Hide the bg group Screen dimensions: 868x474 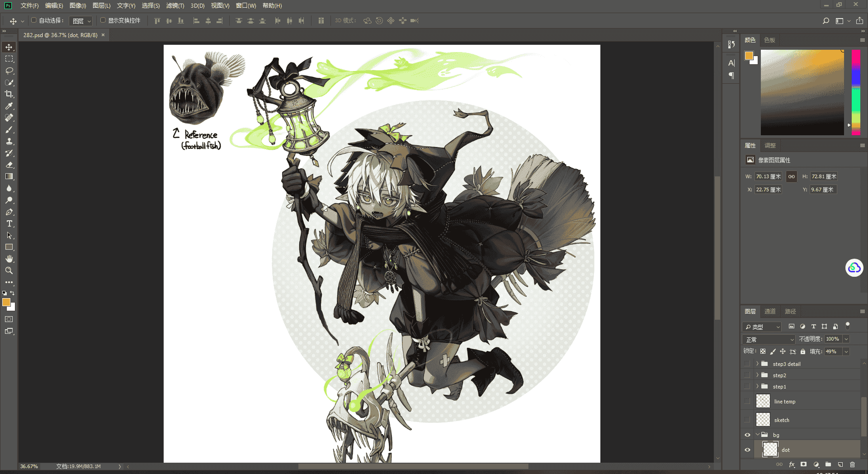point(747,435)
